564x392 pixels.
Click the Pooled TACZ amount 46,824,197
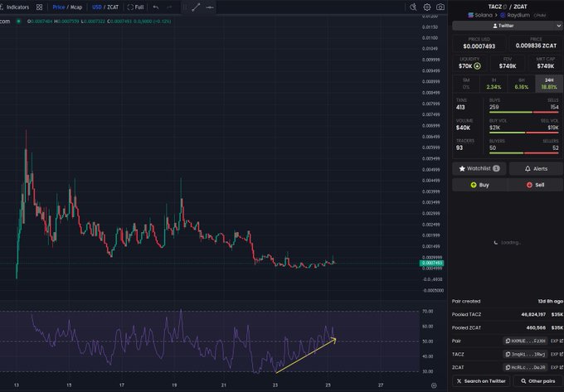point(533,314)
